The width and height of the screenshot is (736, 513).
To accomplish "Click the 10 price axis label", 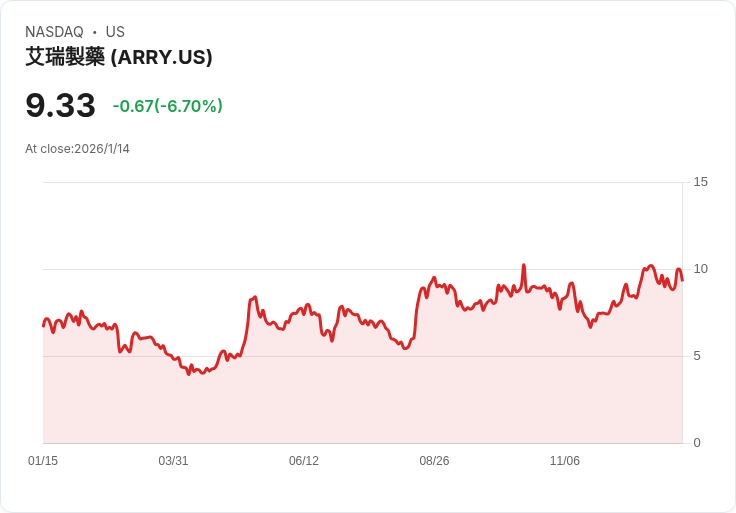I will [700, 269].
